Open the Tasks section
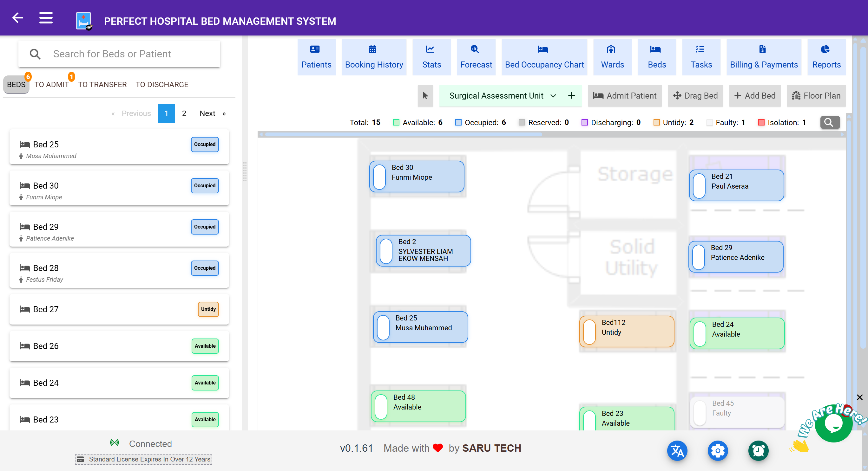The image size is (868, 471). click(701, 57)
